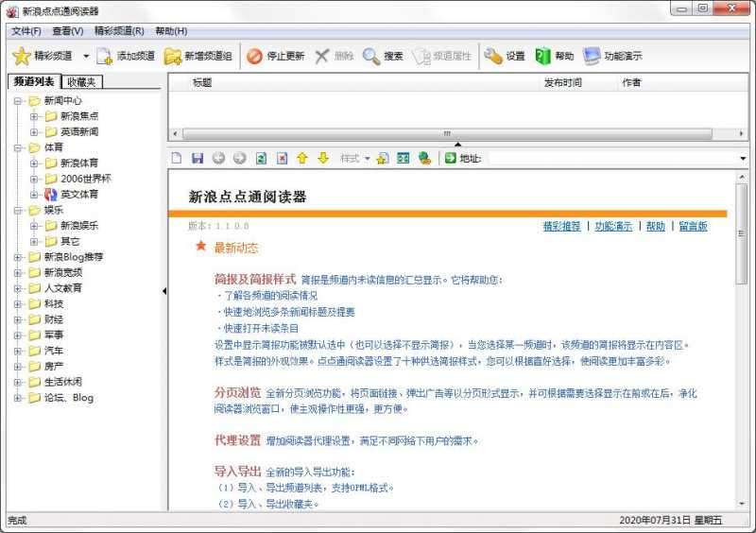Expand the 新浪焦点 tree node
Screen dimensions: 756x533
(34, 116)
